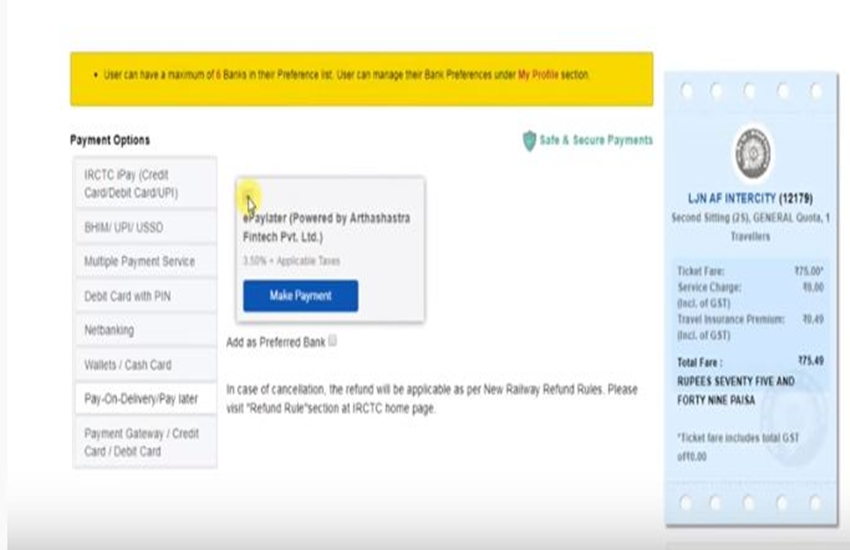The image size is (850, 550).
Task: Switch to Netbanking payment option
Action: (144, 330)
